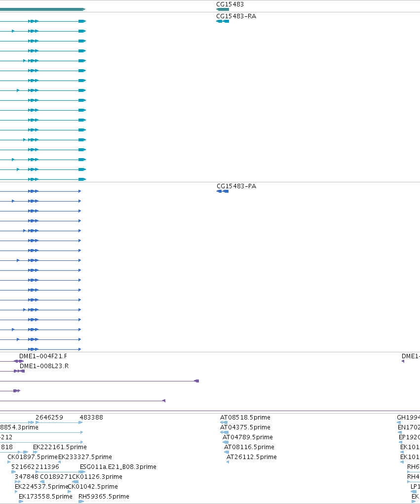Viewport: 420px width, 504px height.
Task: Select EST label 2646259
Action: point(49,418)
